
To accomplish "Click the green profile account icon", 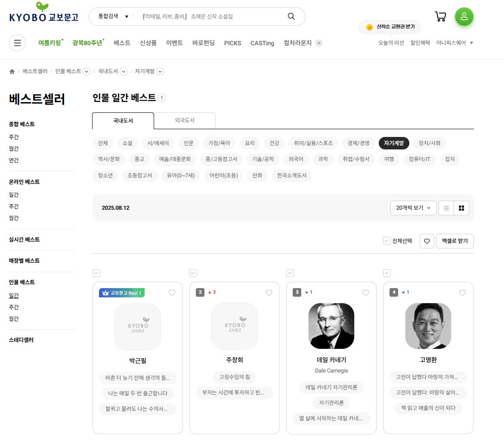I will [x=464, y=16].
